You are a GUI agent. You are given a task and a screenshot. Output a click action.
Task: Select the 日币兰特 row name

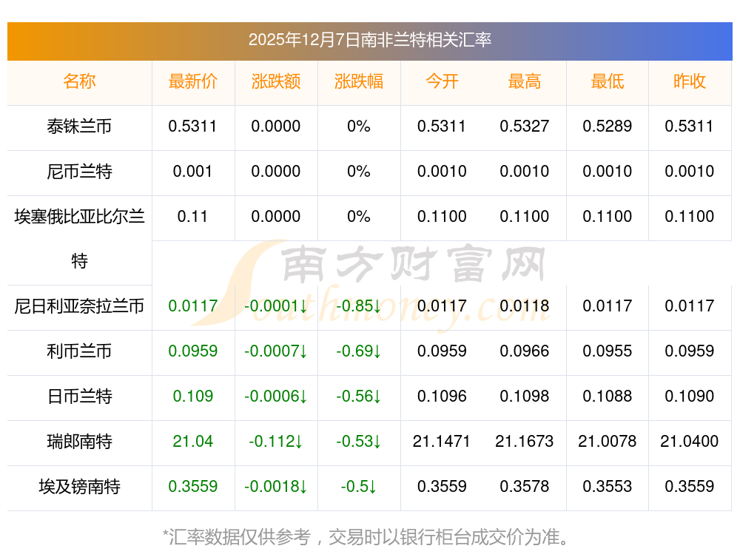[79, 397]
